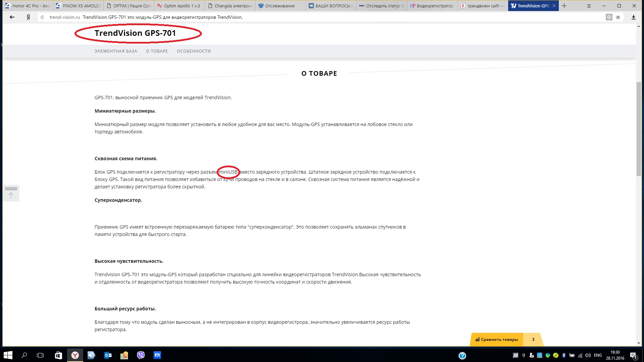Select ОСОБЕННОСТИ in the page navigation
The image size is (644, 362).
[194, 51]
